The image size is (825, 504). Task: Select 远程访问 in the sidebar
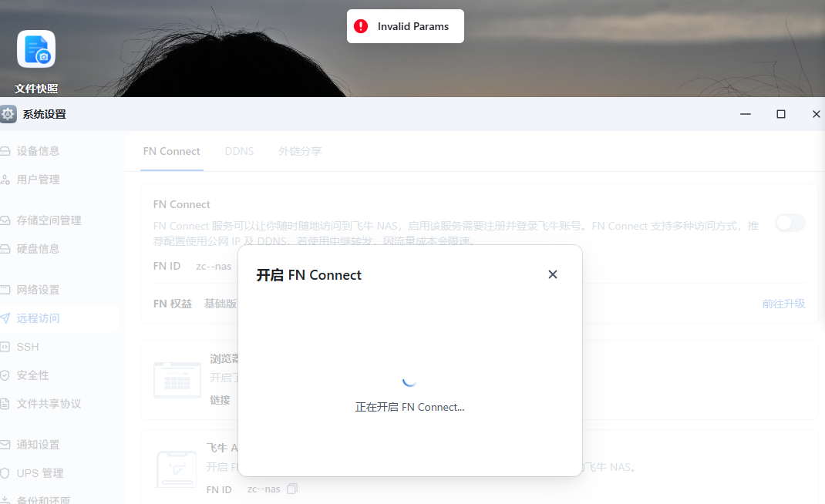click(59, 318)
